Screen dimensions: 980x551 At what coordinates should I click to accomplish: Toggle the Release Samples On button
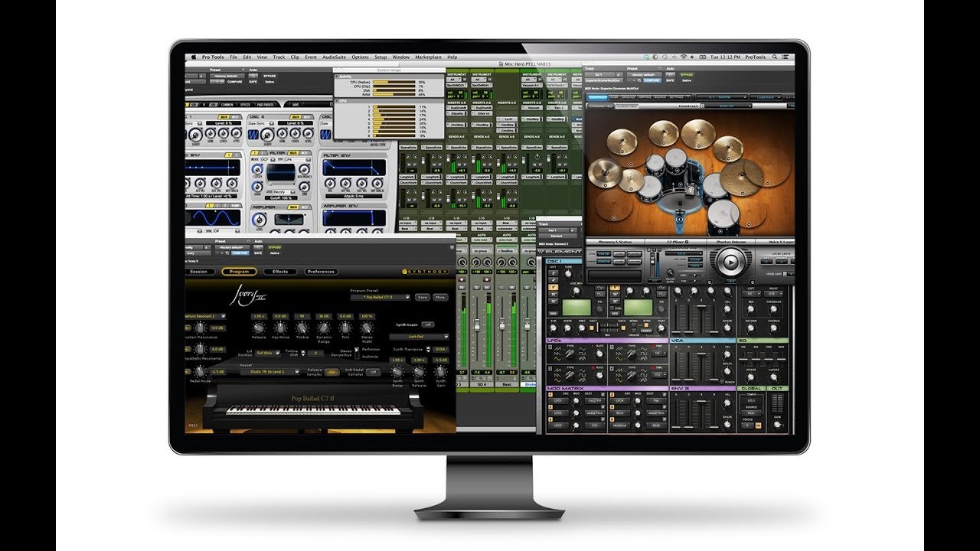pyautogui.click(x=333, y=372)
